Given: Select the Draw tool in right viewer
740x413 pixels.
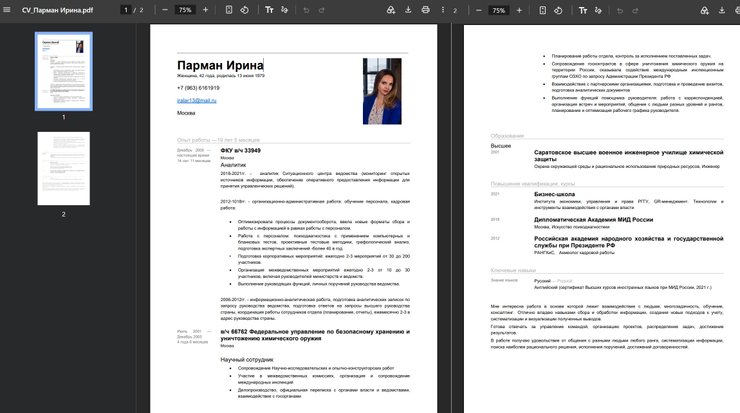Looking at the screenshot, I should point(598,10).
